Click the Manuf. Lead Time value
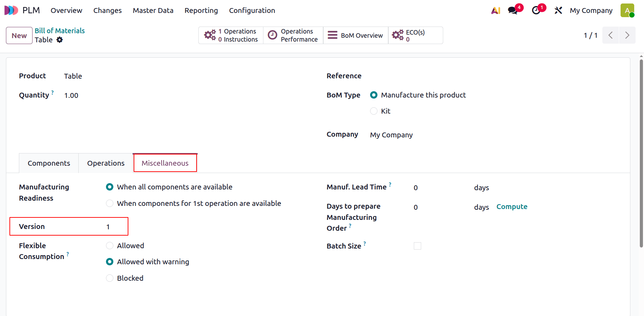 click(416, 188)
